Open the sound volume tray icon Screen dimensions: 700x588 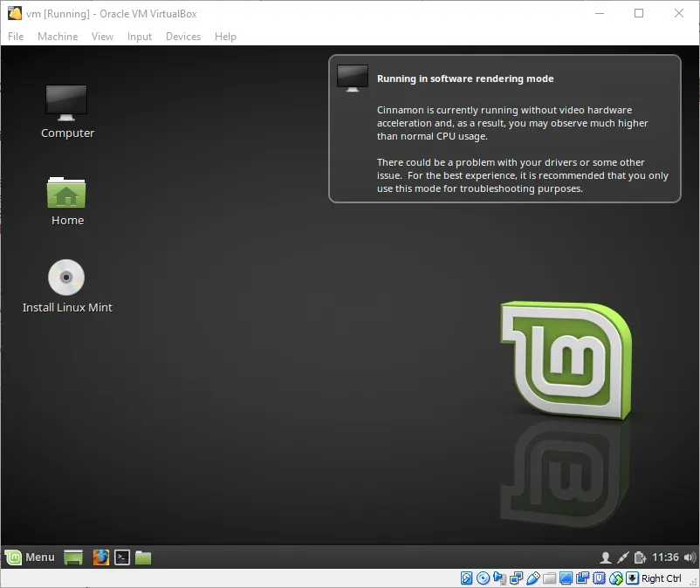click(x=690, y=557)
